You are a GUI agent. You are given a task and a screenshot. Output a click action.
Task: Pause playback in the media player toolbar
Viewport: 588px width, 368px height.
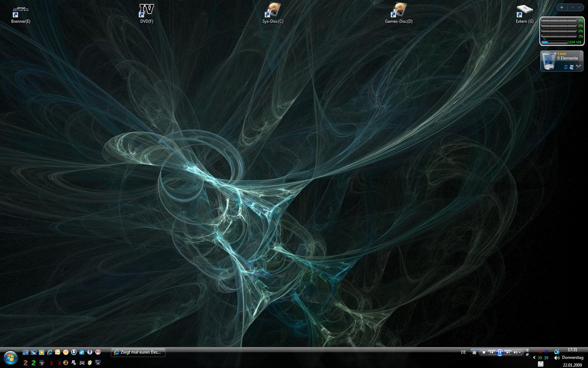click(500, 352)
